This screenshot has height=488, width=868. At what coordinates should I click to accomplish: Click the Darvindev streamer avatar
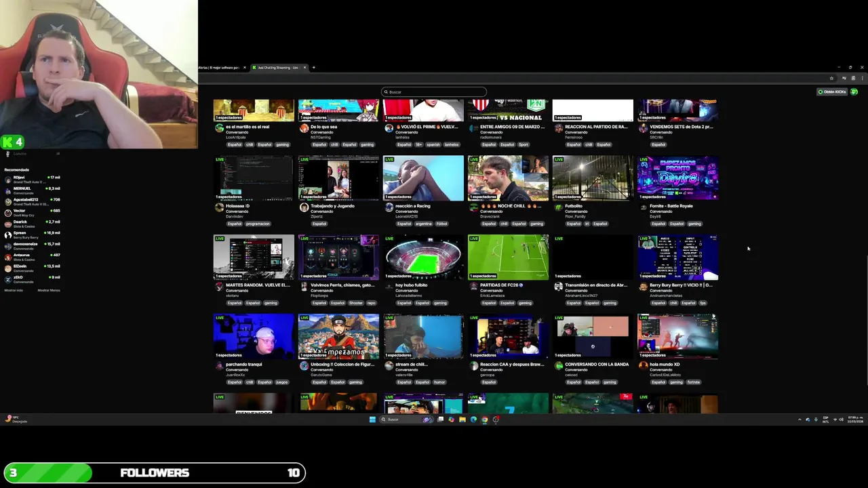point(219,207)
